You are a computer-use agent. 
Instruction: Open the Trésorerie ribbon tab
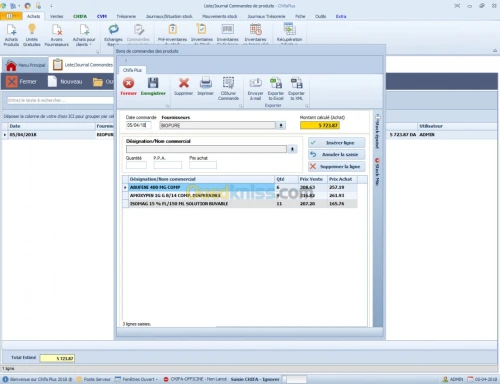(126, 16)
